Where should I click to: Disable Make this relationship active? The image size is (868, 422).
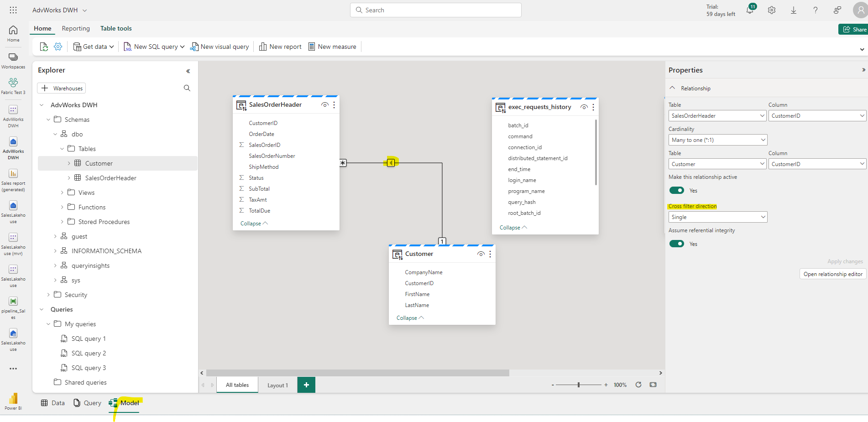click(x=677, y=190)
